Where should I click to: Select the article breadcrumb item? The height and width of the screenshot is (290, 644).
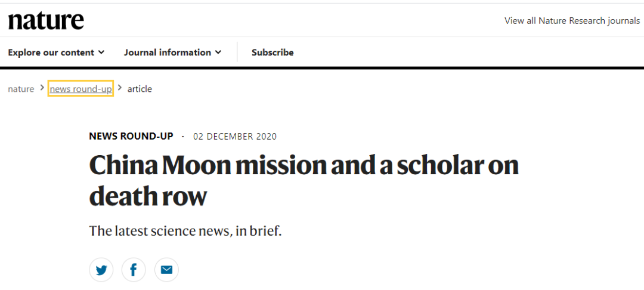tap(140, 89)
